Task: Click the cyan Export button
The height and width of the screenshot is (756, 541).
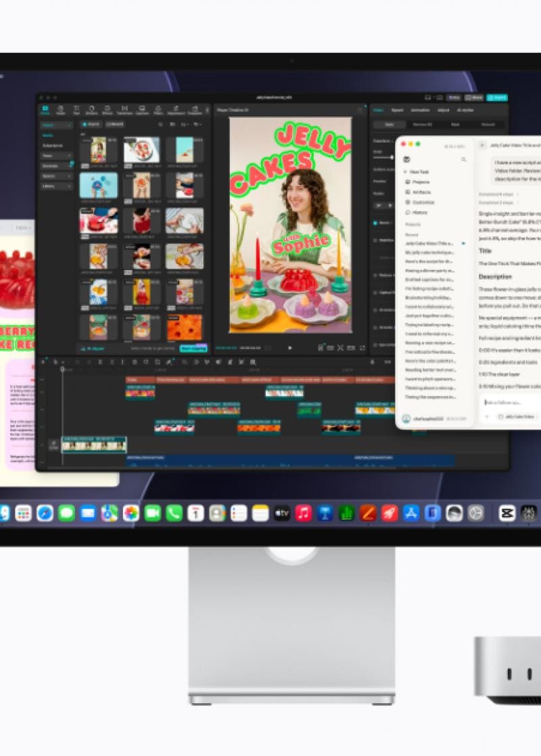Action: [x=496, y=97]
